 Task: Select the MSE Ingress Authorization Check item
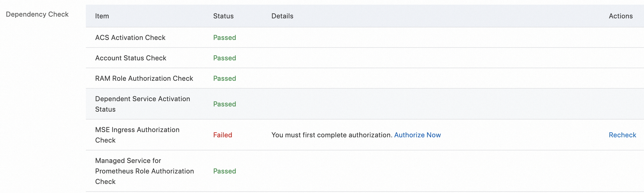pyautogui.click(x=137, y=135)
